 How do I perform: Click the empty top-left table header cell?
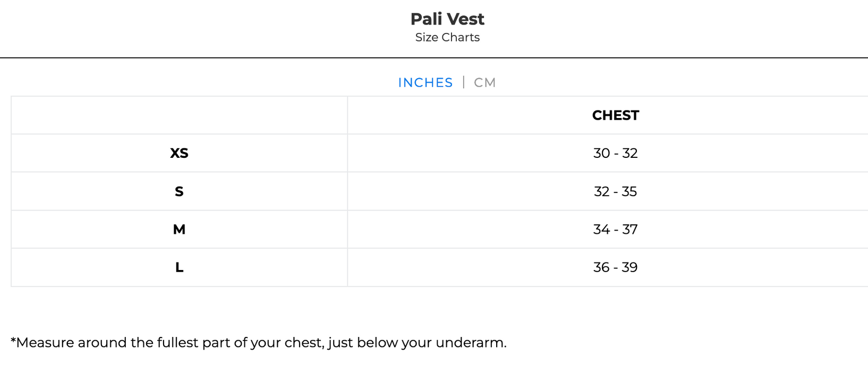coord(179,115)
